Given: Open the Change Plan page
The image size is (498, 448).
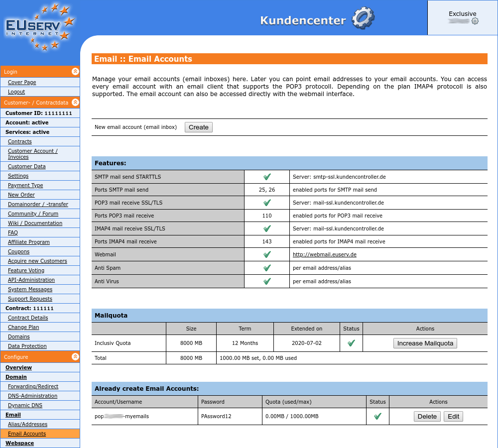Looking at the screenshot, I should pyautogui.click(x=23, y=327).
